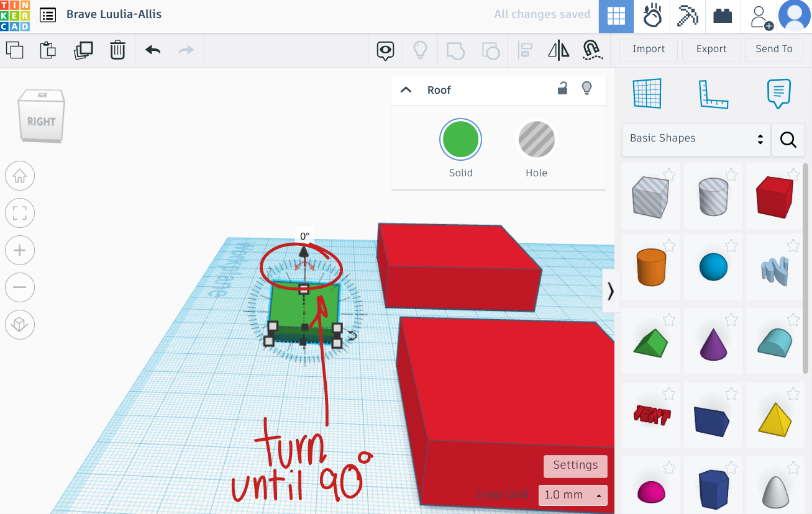Image resolution: width=812 pixels, height=514 pixels.
Task: Pick the red Box shape
Action: (x=775, y=197)
